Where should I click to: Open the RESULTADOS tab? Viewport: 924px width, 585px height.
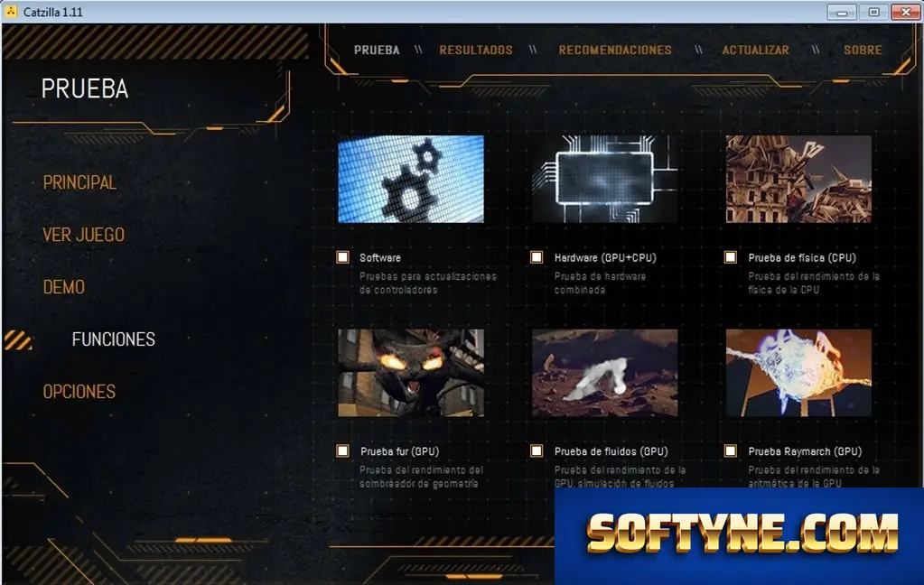tap(476, 50)
